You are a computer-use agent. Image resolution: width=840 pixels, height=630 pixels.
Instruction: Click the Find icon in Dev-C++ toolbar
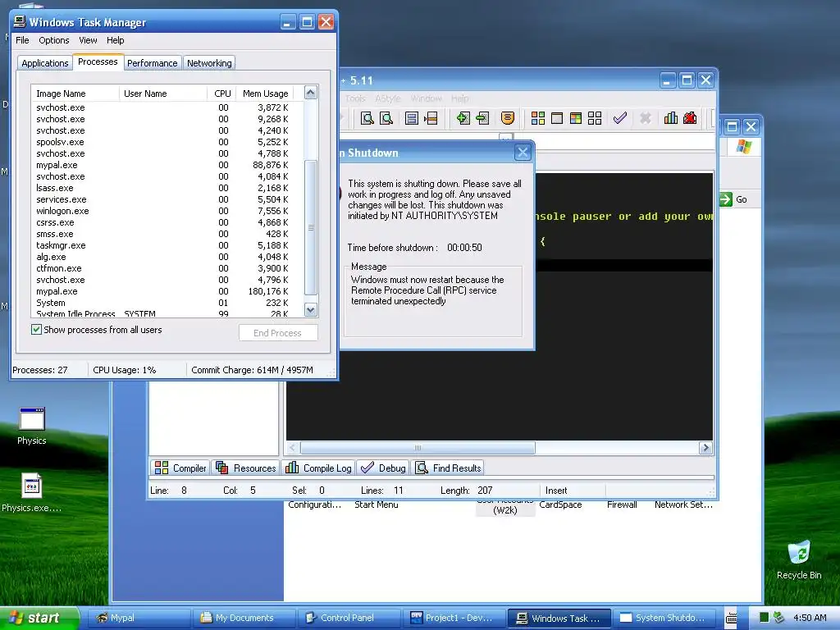(367, 118)
